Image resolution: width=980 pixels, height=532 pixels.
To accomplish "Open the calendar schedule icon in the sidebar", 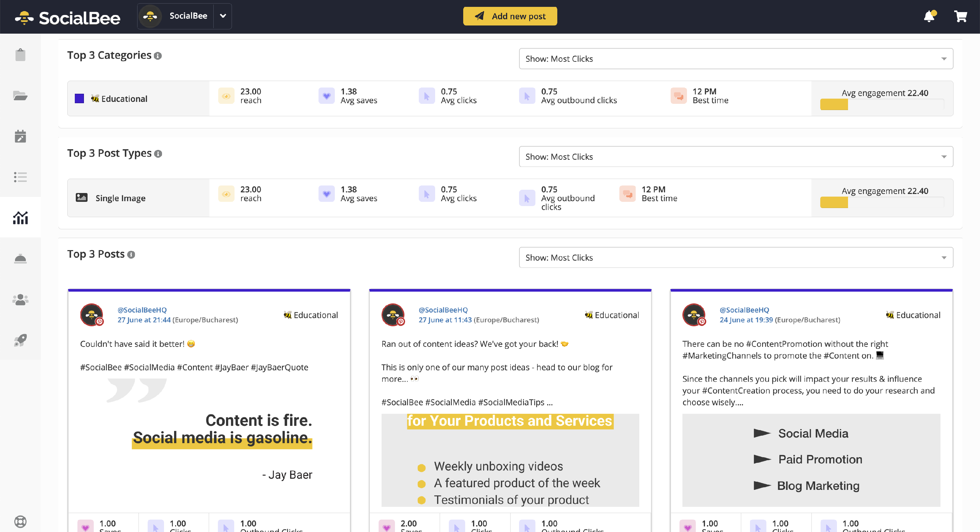I will [x=20, y=136].
